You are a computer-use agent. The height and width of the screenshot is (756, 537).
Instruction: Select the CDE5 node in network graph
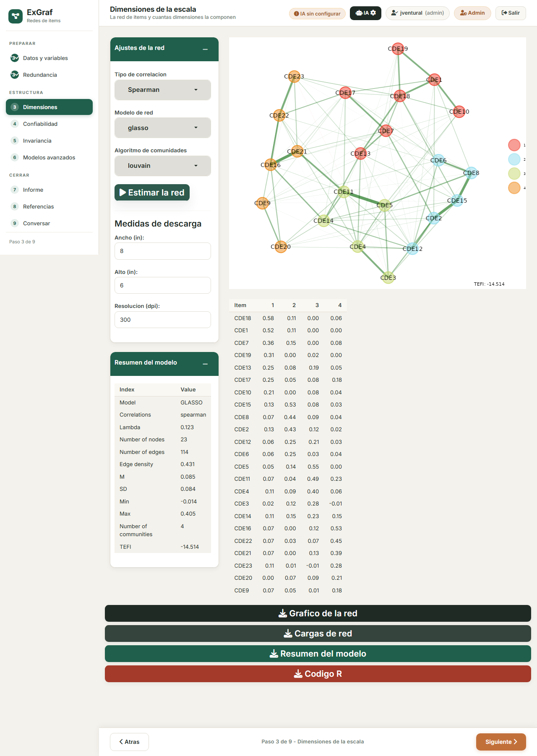coord(385,205)
